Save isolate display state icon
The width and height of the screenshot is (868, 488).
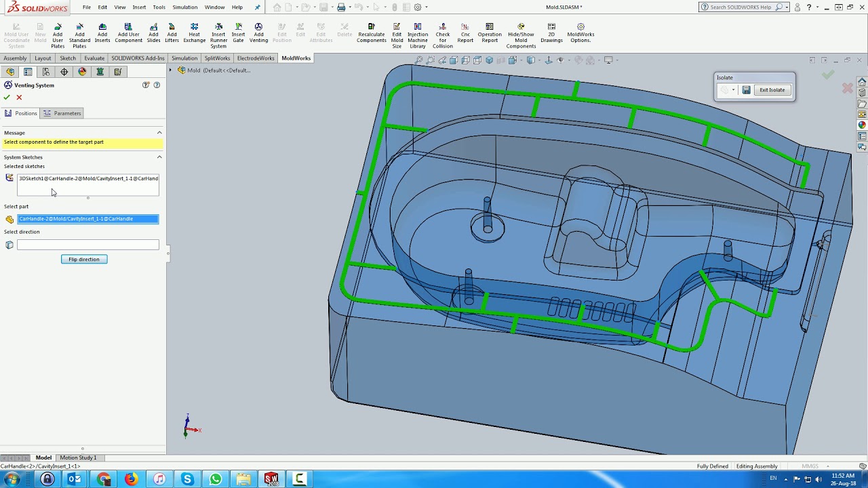click(746, 90)
